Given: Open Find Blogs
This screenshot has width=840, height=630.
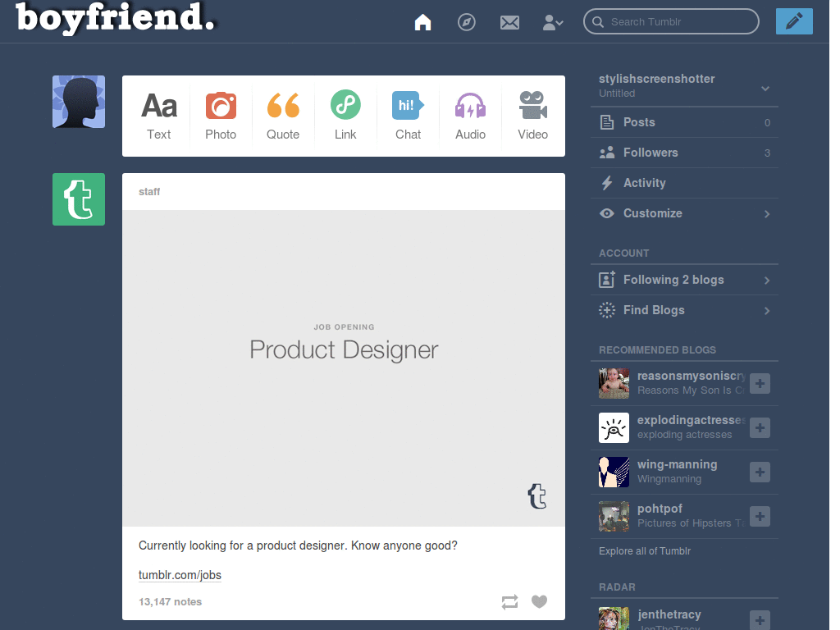Looking at the screenshot, I should point(684,310).
